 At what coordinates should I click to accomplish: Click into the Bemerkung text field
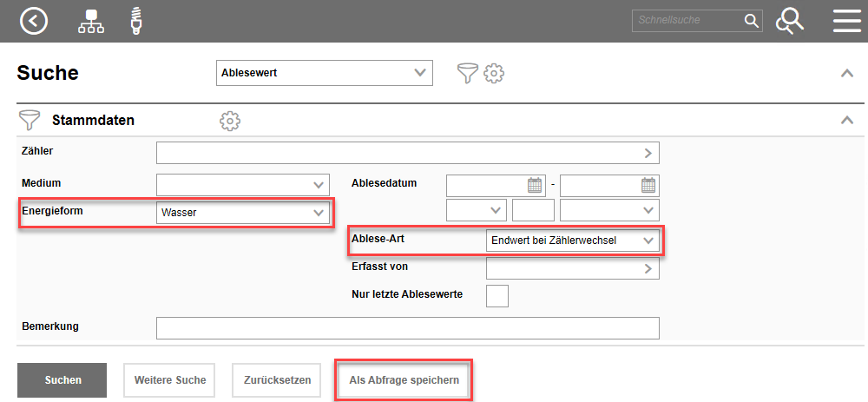coord(408,328)
